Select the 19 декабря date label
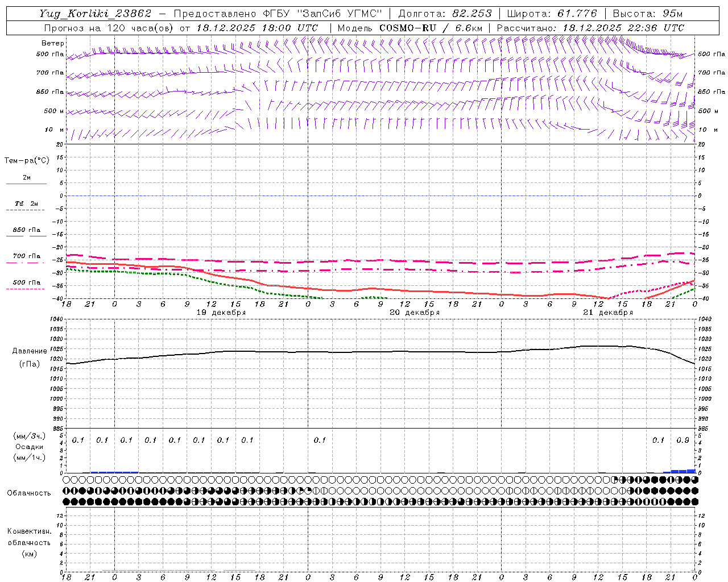 pos(221,313)
